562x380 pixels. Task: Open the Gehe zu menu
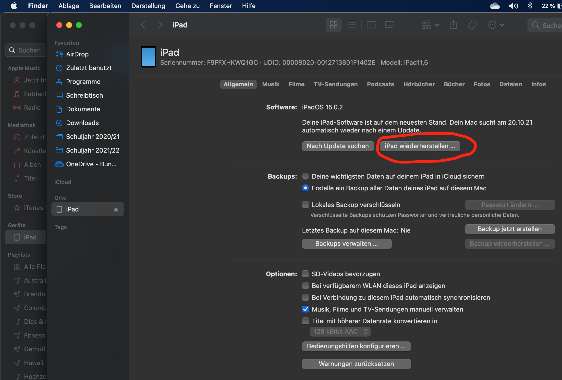tap(187, 6)
